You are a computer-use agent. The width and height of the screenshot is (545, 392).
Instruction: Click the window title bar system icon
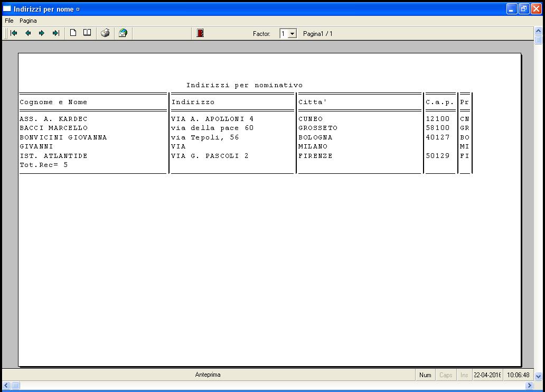point(7,8)
